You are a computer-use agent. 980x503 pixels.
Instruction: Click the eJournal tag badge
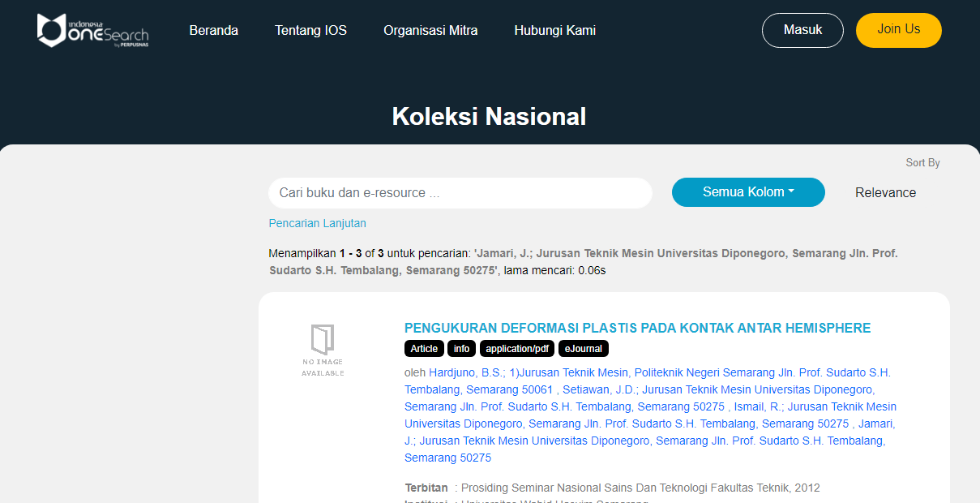coord(583,349)
